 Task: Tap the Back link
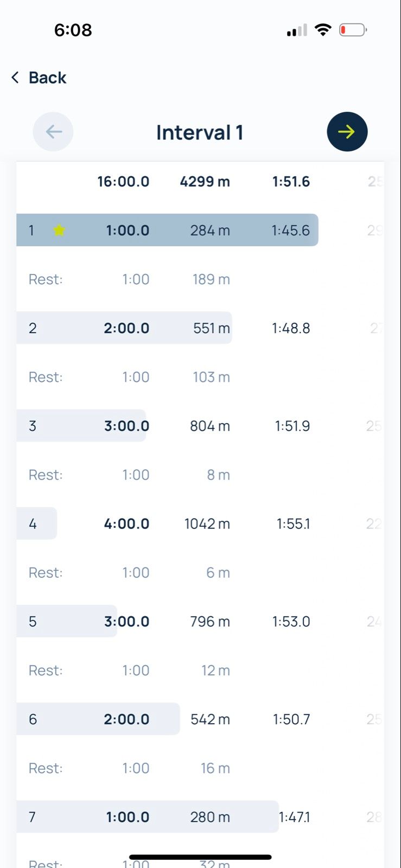pos(47,78)
